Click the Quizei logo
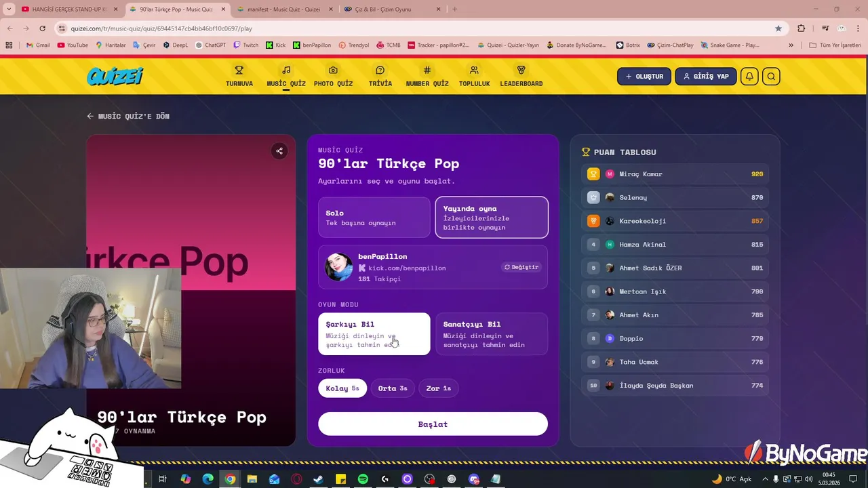Viewport: 868px width, 488px height. (115, 76)
